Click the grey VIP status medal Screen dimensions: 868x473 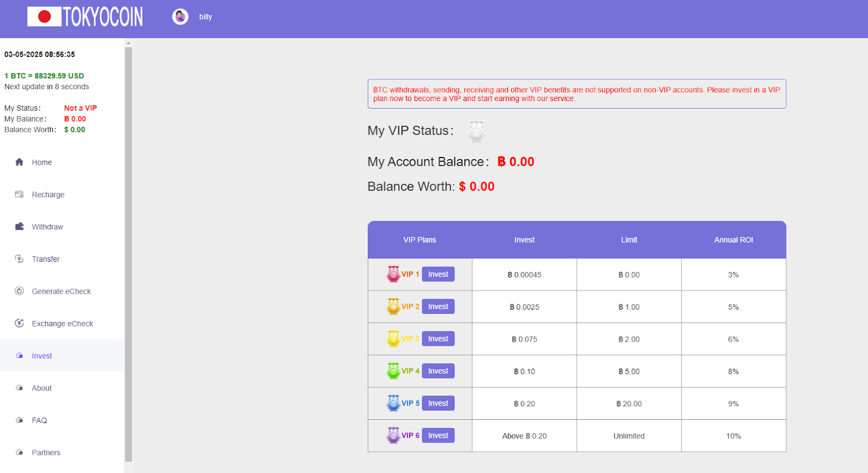click(x=476, y=131)
